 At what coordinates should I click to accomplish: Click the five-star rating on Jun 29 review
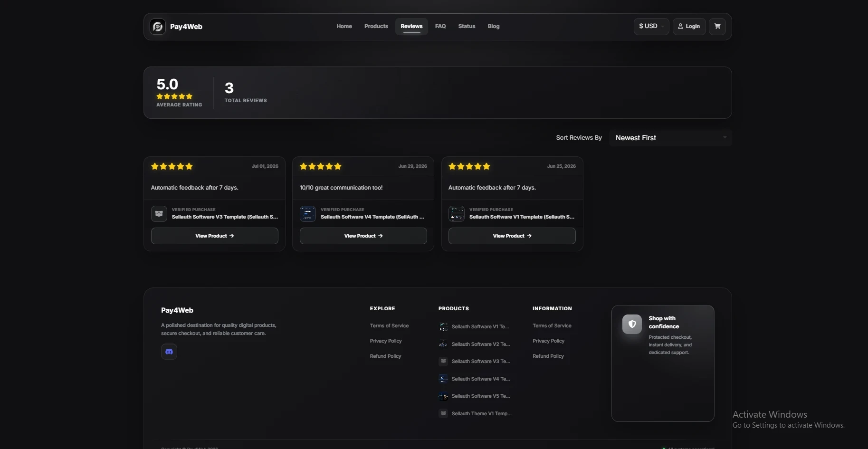tap(321, 166)
